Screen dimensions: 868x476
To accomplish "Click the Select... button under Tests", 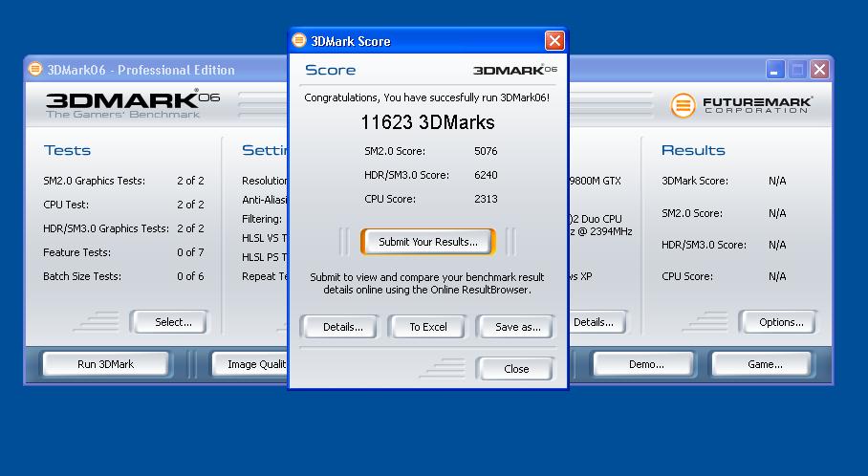I will click(169, 322).
